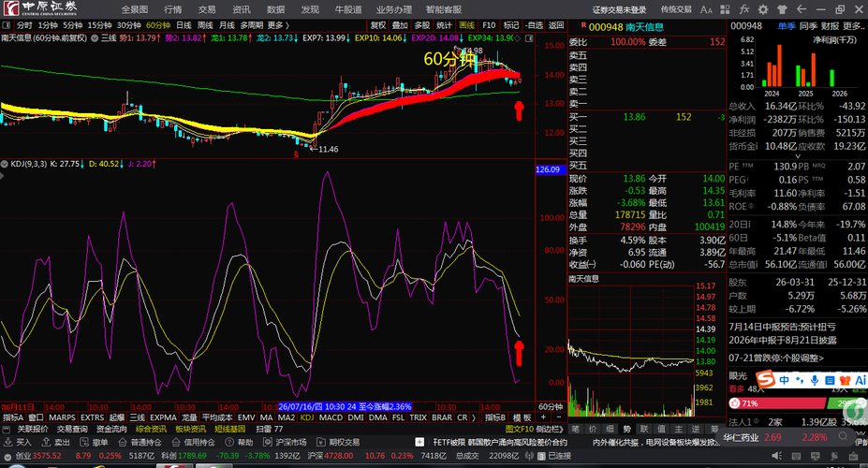Open the grid layout icon in title bar
The image size is (868, 468).
tap(725, 9)
